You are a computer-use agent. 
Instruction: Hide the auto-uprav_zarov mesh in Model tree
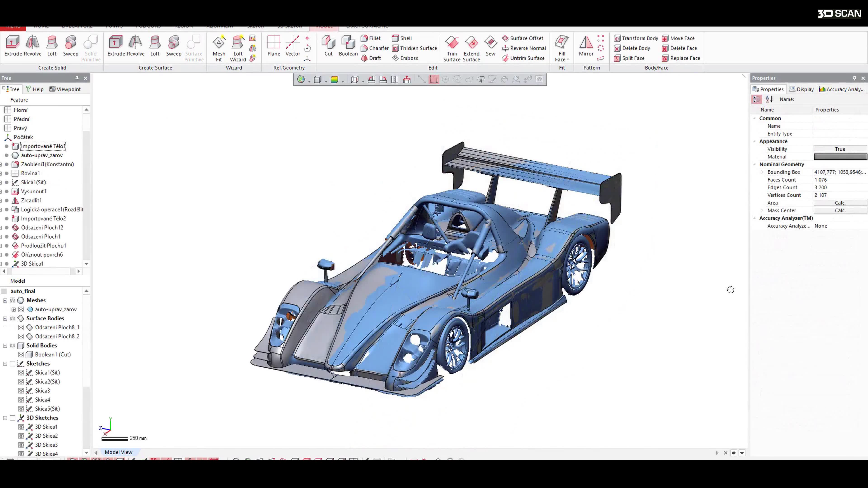(x=21, y=310)
